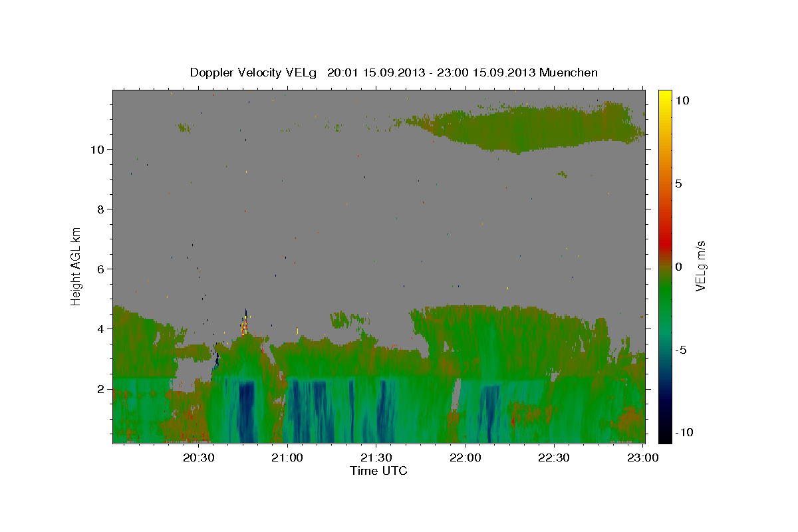
Task: Click the colorbar value 5 label
Action: [x=678, y=184]
